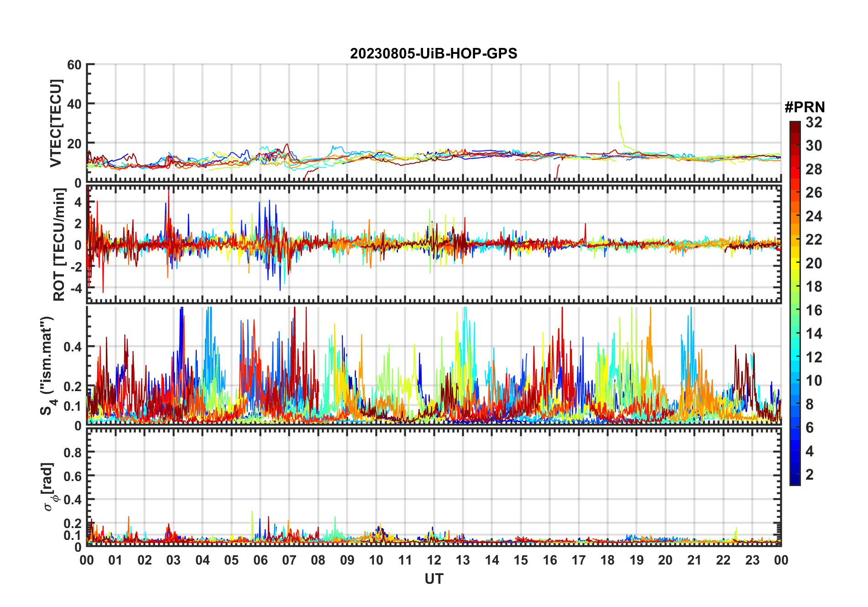Click the UT x-axis label
This screenshot has height=607, width=868.
tap(434, 579)
